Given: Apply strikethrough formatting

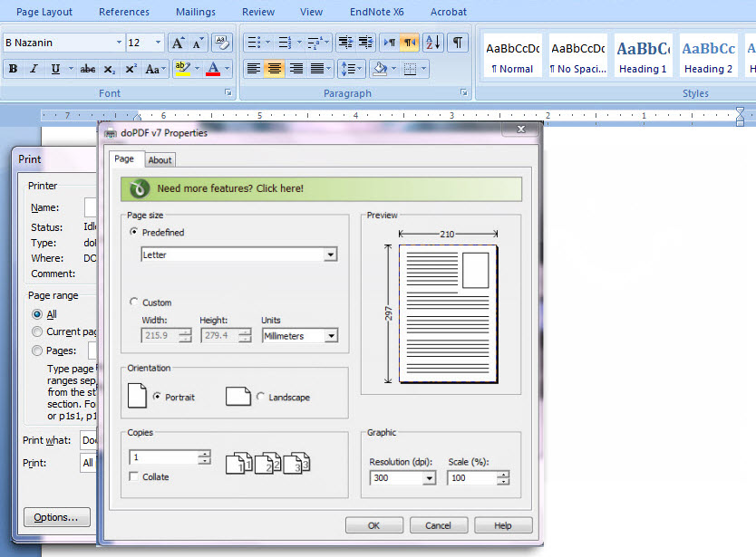Looking at the screenshot, I should [88, 69].
